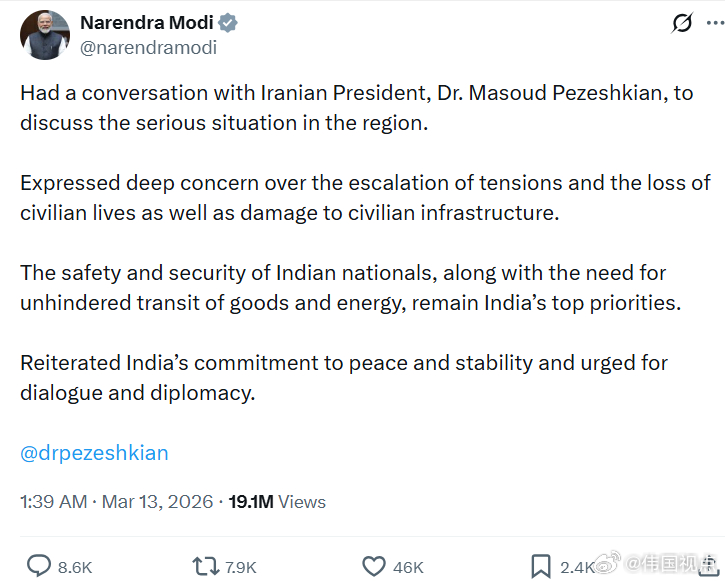Like the tweet with the heart icon
Viewport: 725px width, 582px height.
[373, 566]
